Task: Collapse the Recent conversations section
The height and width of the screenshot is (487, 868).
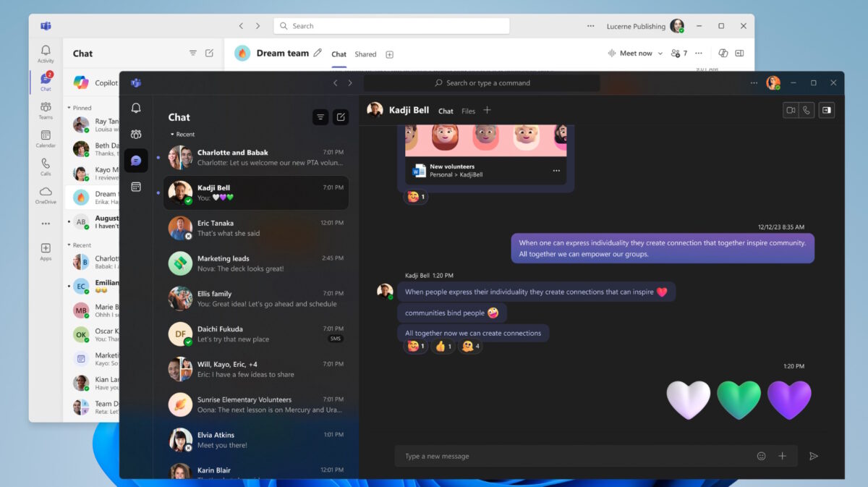Action: click(182, 134)
